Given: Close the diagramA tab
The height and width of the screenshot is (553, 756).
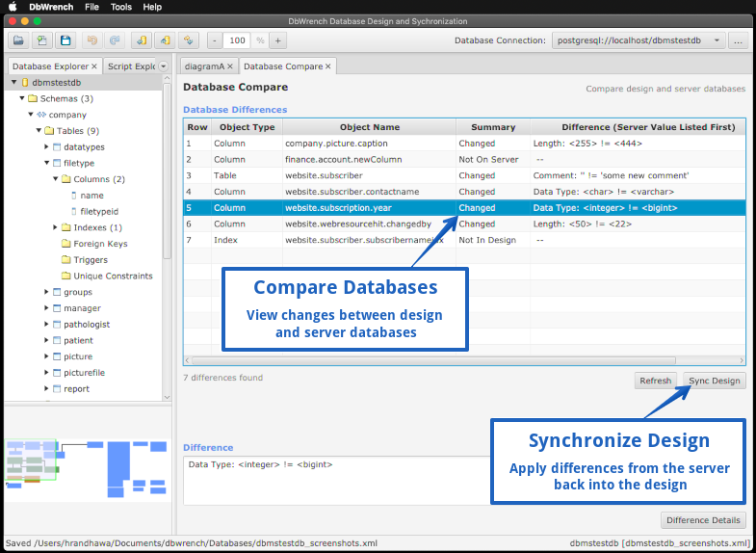Looking at the screenshot, I should [x=230, y=66].
